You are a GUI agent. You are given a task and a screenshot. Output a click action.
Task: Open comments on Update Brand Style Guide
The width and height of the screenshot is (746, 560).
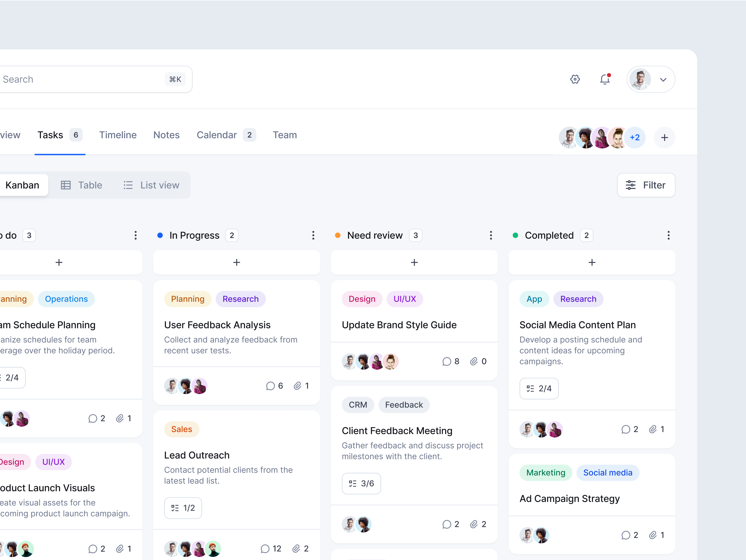tap(447, 361)
